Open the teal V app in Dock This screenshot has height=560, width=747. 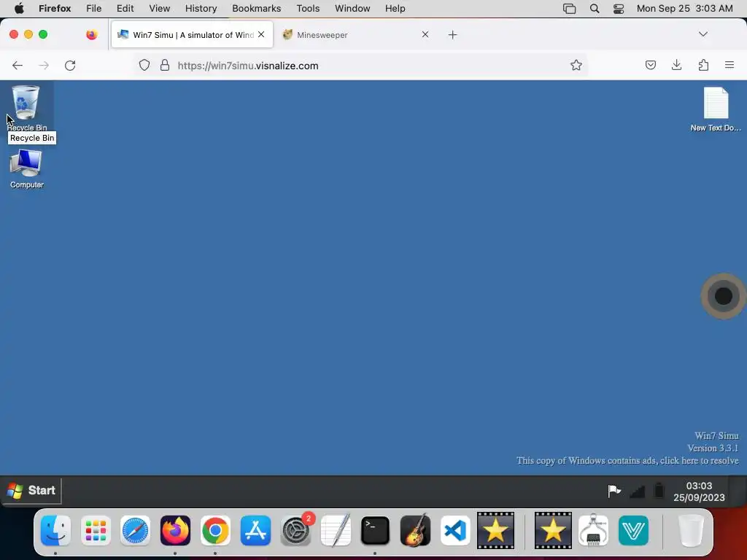633,530
